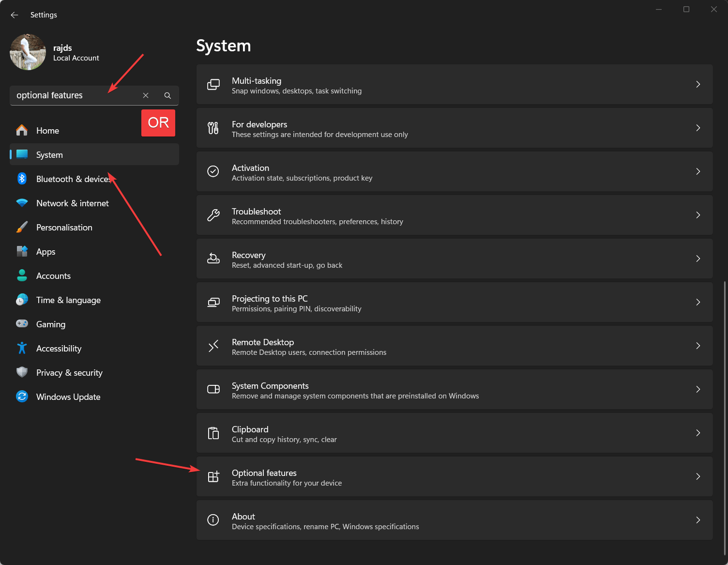Screen dimensions: 728x565
Task: Select the Accounts person icon
Action: coord(22,275)
